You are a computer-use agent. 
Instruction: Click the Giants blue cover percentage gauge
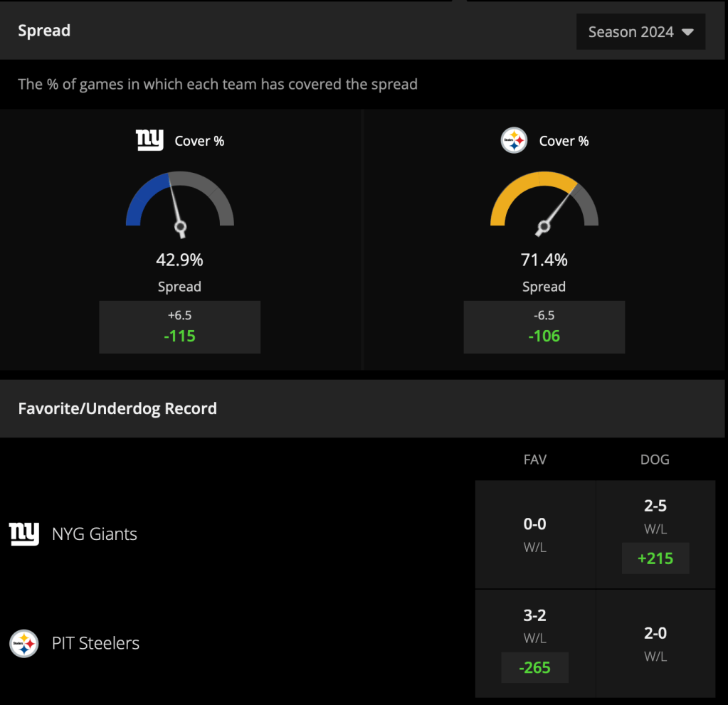180,203
